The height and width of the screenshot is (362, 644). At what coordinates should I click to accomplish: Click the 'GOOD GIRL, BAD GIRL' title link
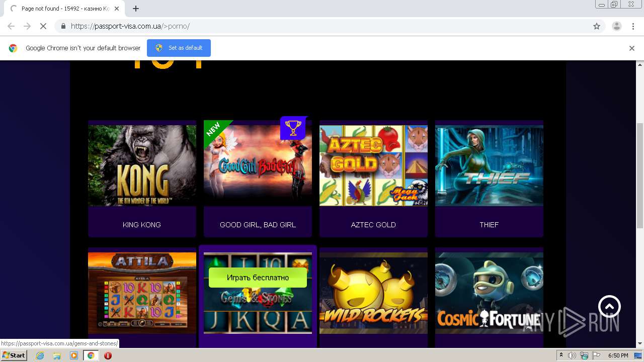point(258,225)
